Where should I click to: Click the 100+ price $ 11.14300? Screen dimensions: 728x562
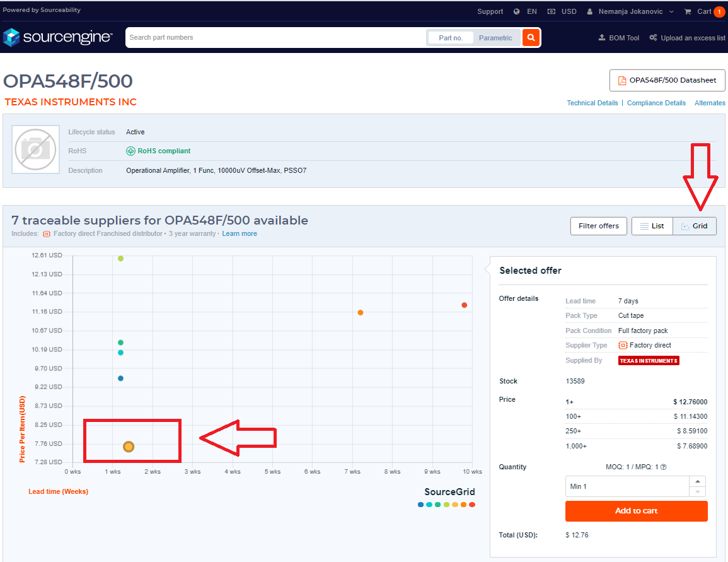click(690, 417)
